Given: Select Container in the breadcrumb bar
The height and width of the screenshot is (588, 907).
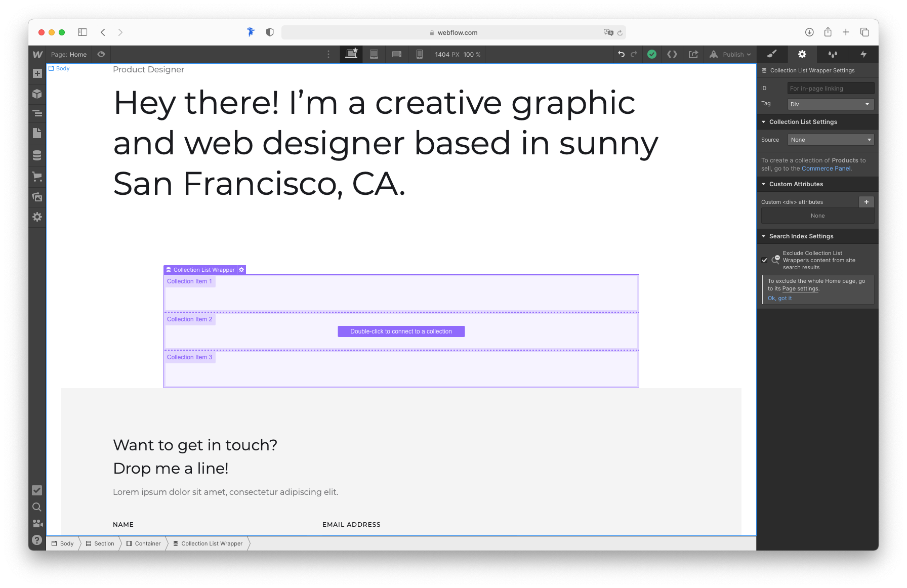Looking at the screenshot, I should click(x=147, y=543).
